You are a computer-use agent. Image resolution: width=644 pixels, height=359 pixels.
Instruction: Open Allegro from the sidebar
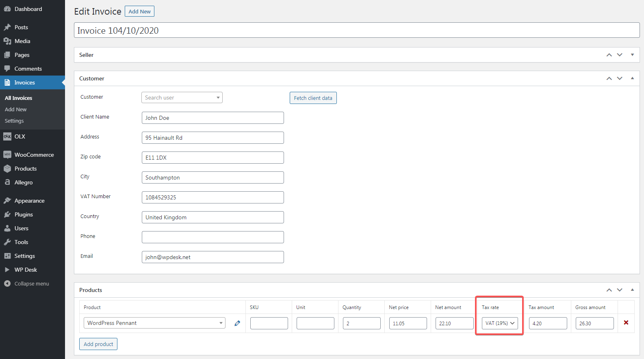click(x=24, y=182)
